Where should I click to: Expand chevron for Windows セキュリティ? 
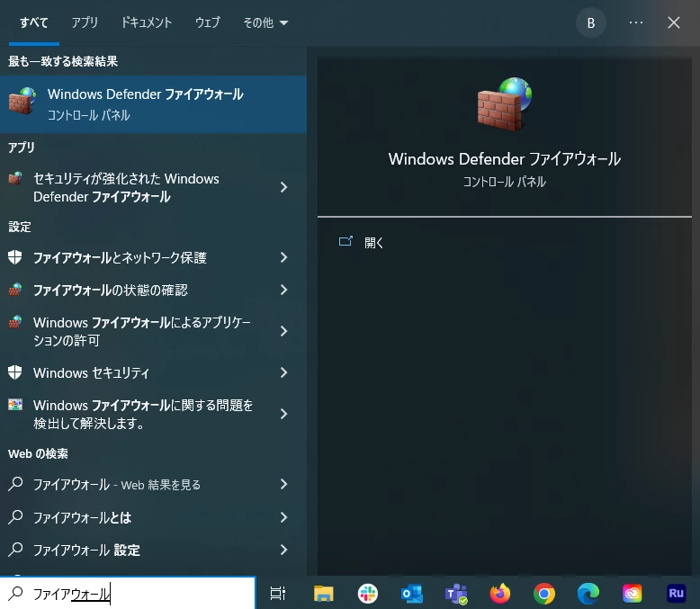coord(284,372)
